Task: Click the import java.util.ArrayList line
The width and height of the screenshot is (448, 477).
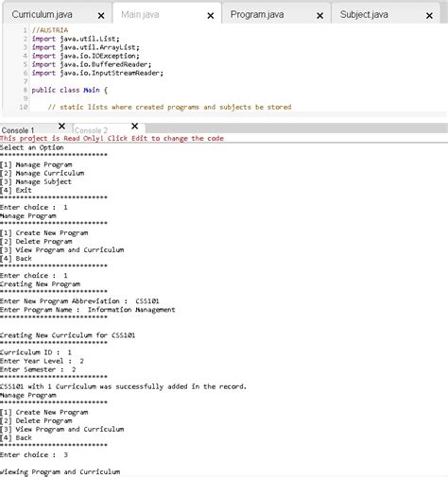Action: (x=85, y=47)
